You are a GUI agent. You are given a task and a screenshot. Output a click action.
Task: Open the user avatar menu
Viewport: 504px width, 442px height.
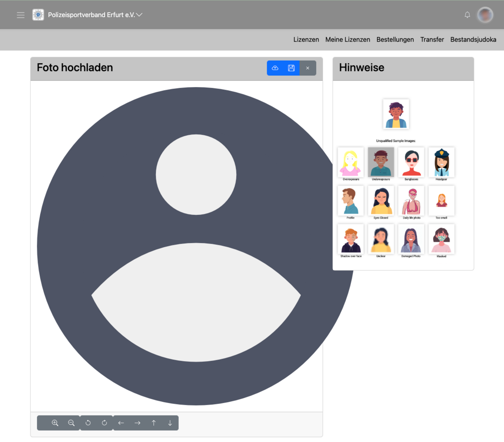485,15
